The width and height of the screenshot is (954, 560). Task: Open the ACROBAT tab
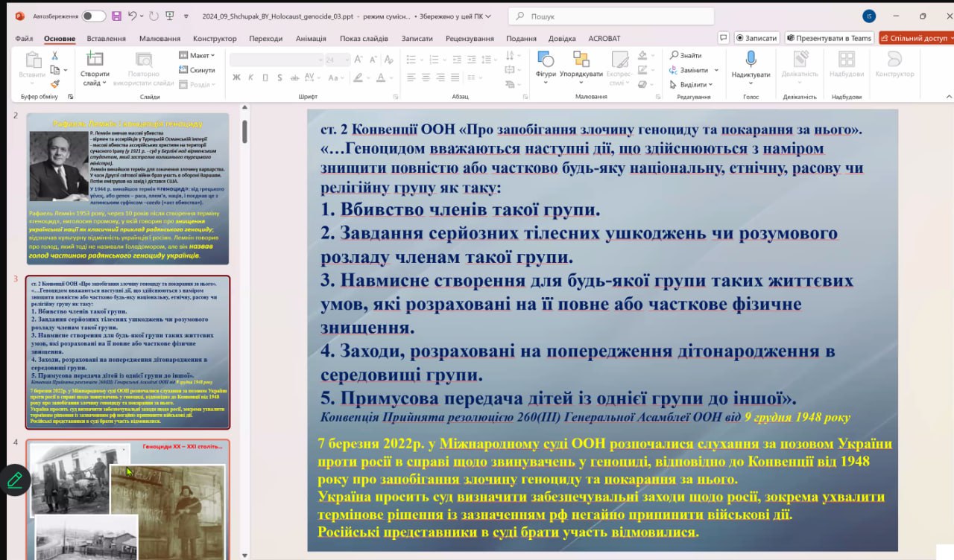point(604,39)
